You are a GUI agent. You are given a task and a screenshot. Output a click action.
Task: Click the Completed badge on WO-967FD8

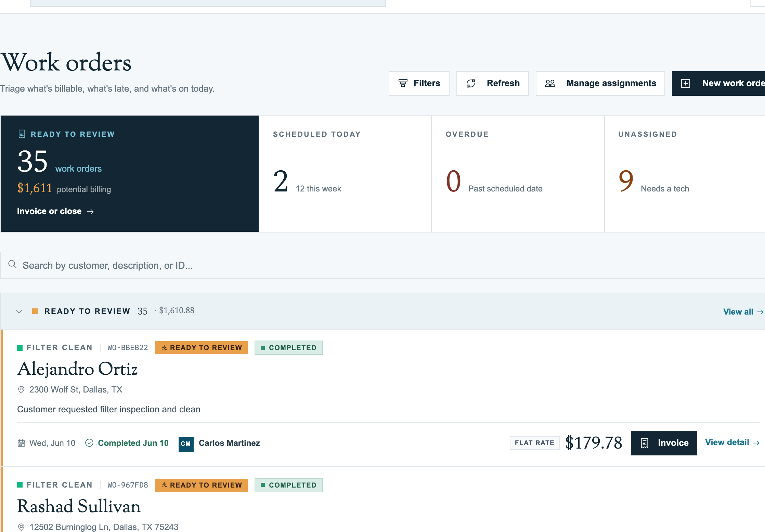(x=289, y=485)
